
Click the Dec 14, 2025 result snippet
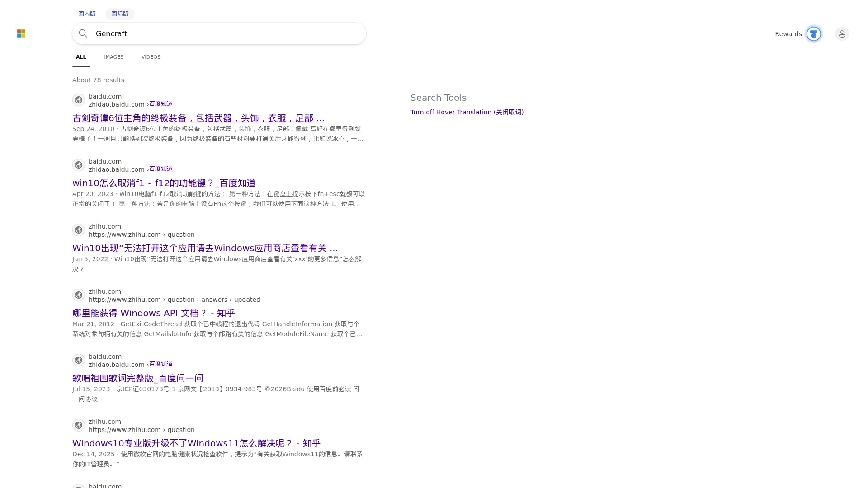217,459
